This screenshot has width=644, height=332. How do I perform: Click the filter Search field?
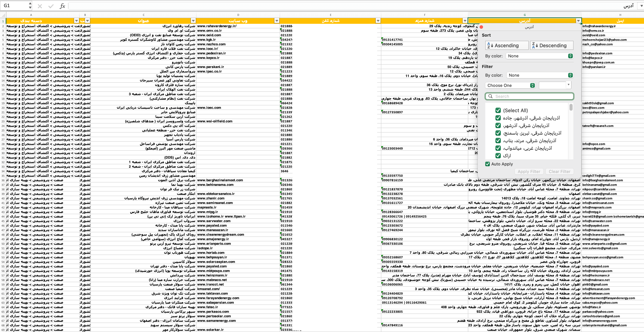pyautogui.click(x=529, y=97)
